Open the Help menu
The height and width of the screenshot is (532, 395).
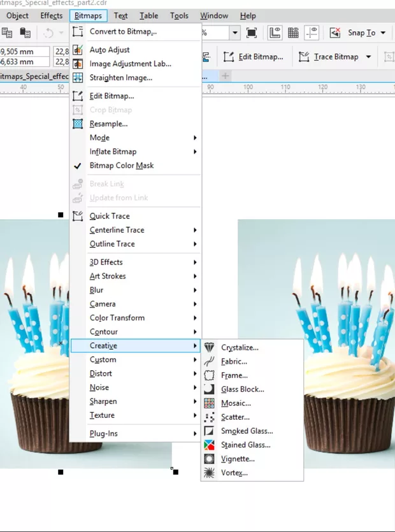(x=248, y=15)
